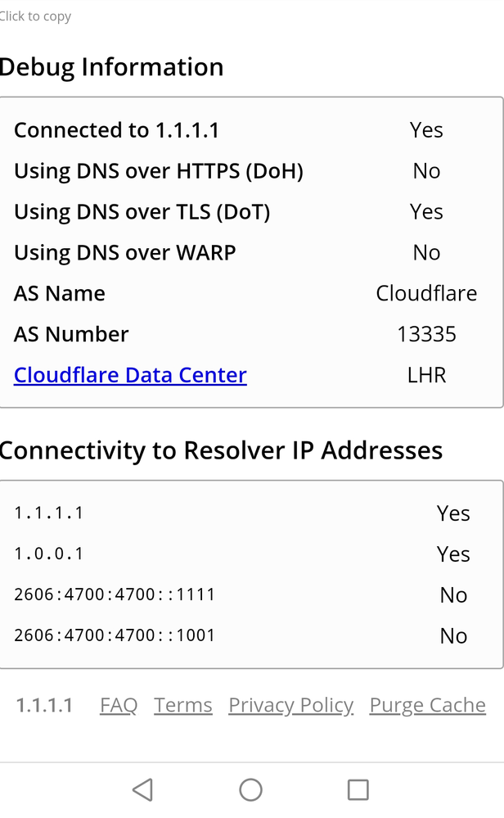The height and width of the screenshot is (818, 504).
Task: Select the 'Connected to 1.1.1.1' row label
Action: [116, 130]
